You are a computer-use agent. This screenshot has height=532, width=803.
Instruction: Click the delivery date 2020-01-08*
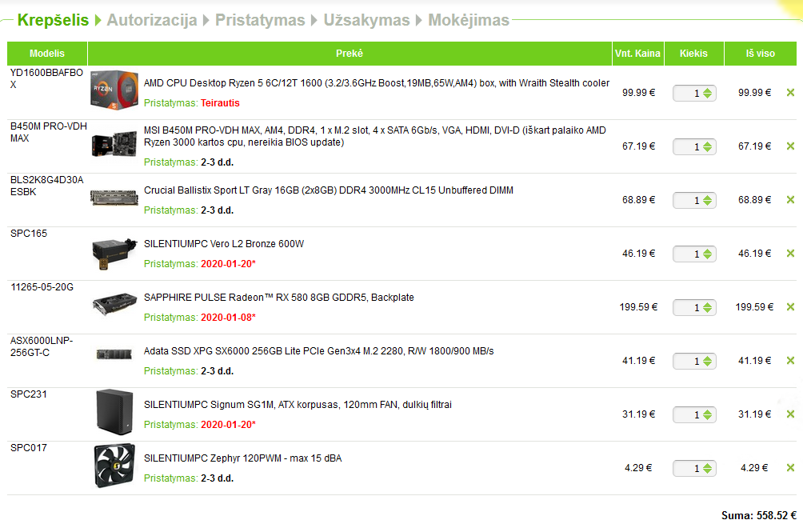point(228,318)
